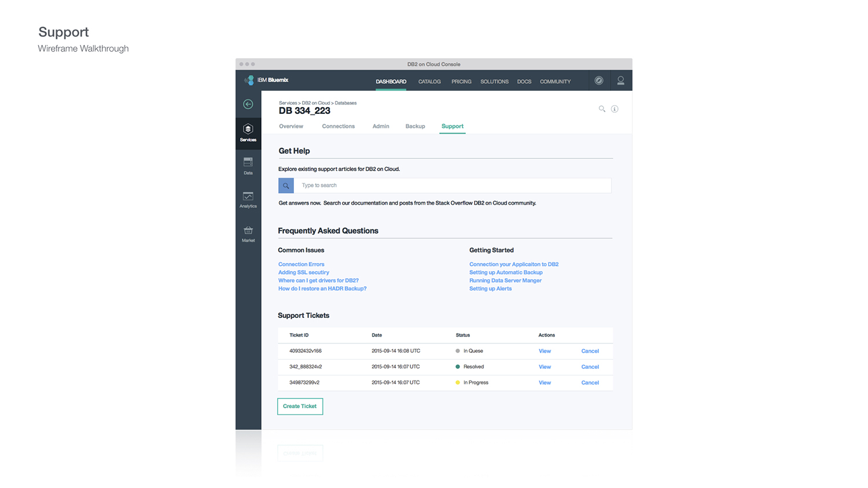Switch to the Backup tab
Screen dimensions: 868x488
(x=415, y=126)
